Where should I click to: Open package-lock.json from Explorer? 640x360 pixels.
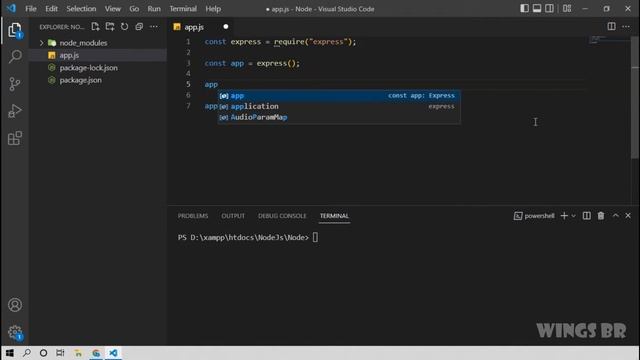(x=98, y=68)
